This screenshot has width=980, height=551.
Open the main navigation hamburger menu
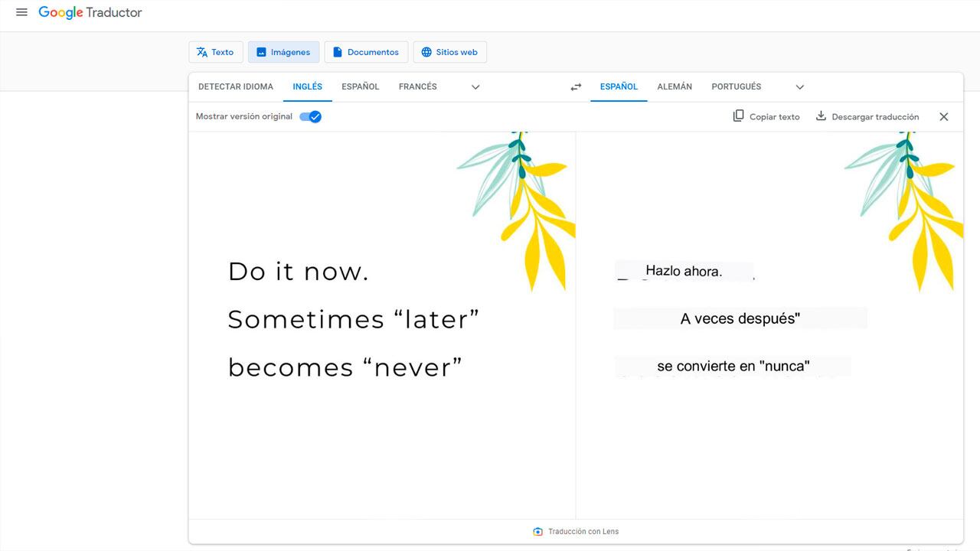pyautogui.click(x=21, y=11)
